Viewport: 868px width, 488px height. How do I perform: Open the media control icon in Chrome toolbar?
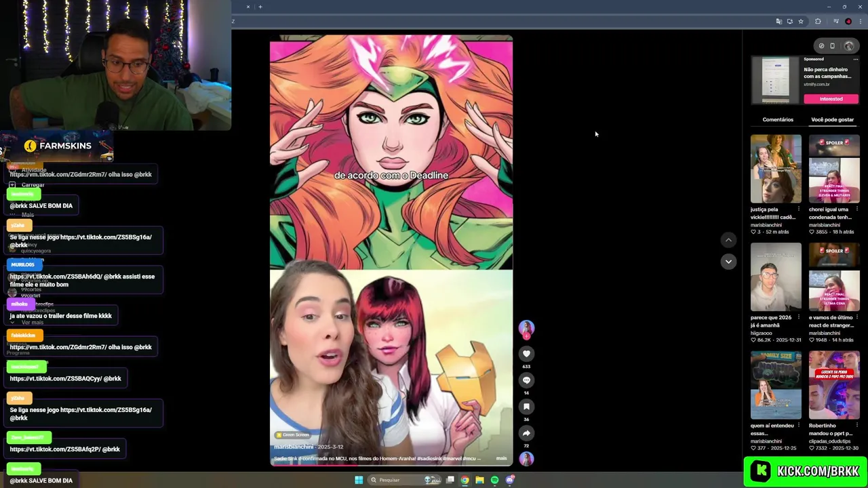coord(836,22)
